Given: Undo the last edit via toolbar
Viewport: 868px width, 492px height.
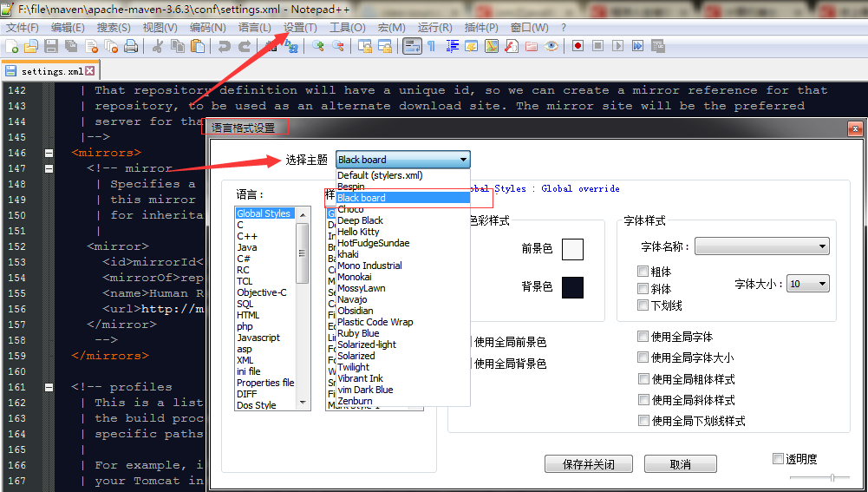Looking at the screenshot, I should [225, 47].
